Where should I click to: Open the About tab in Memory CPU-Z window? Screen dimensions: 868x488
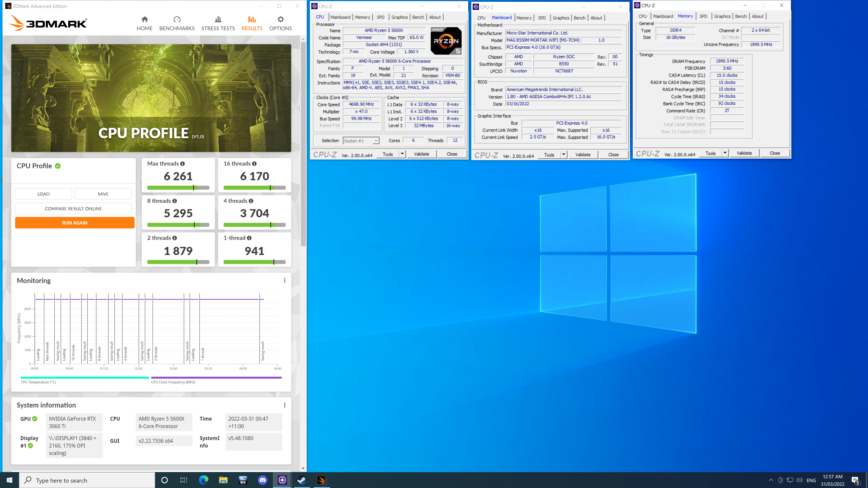pyautogui.click(x=758, y=16)
